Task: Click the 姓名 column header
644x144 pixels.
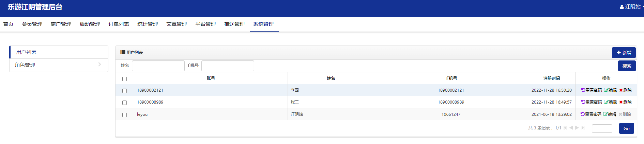Action: 331,78
